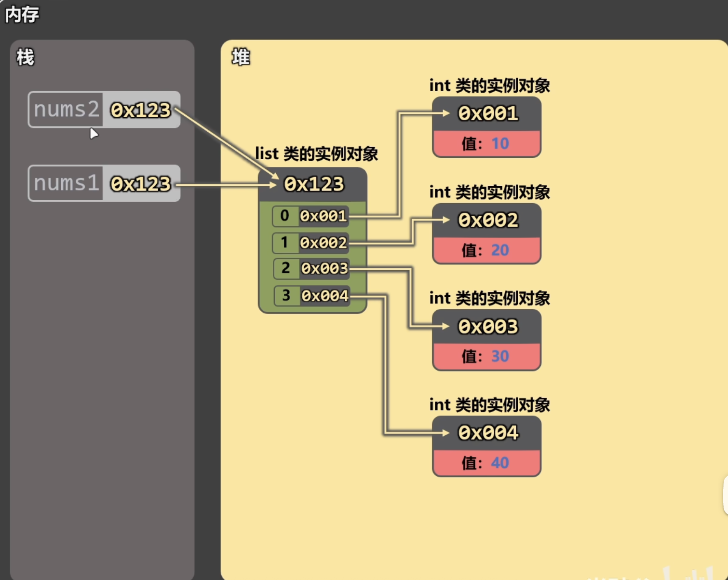The image size is (728, 580).
Task: Click the int object header 0x001
Action: tap(487, 113)
